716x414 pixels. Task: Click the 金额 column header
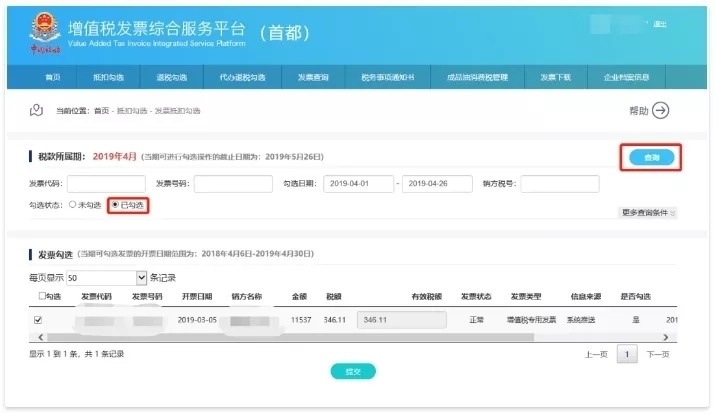tap(300, 297)
